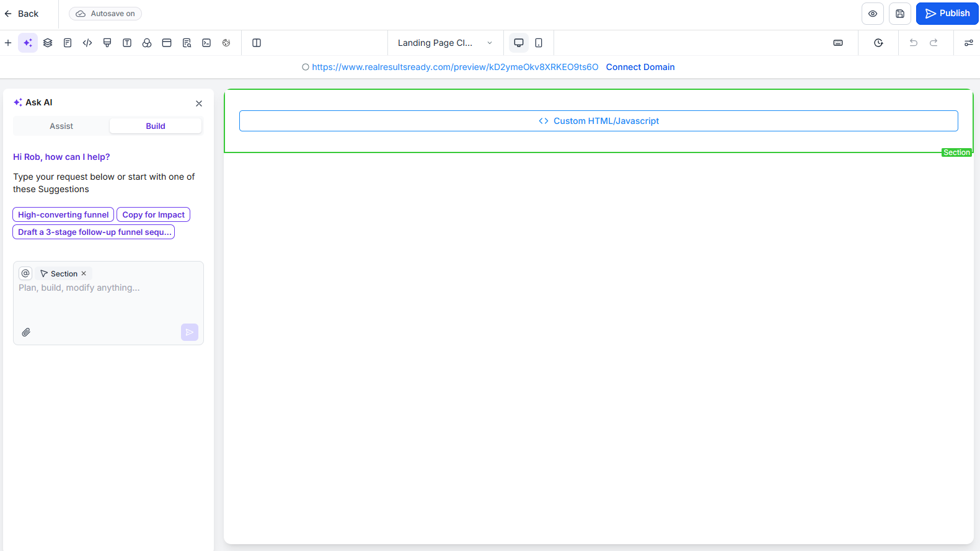980x551 pixels.
Task: Switch to desktop view
Action: 519,43
